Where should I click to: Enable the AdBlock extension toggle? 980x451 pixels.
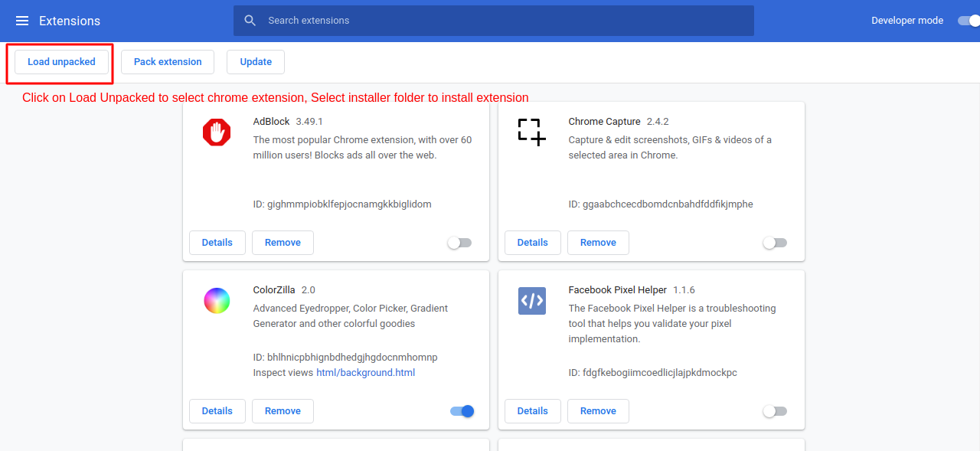click(x=460, y=243)
